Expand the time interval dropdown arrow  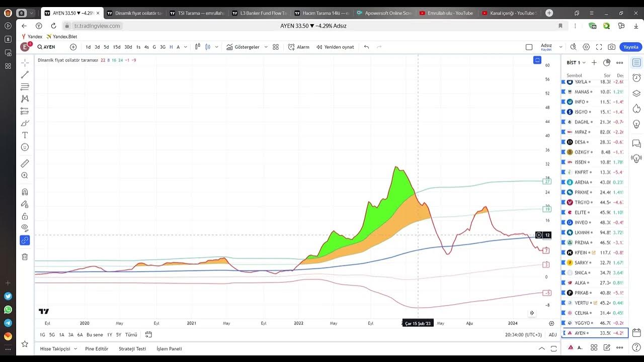point(185,47)
